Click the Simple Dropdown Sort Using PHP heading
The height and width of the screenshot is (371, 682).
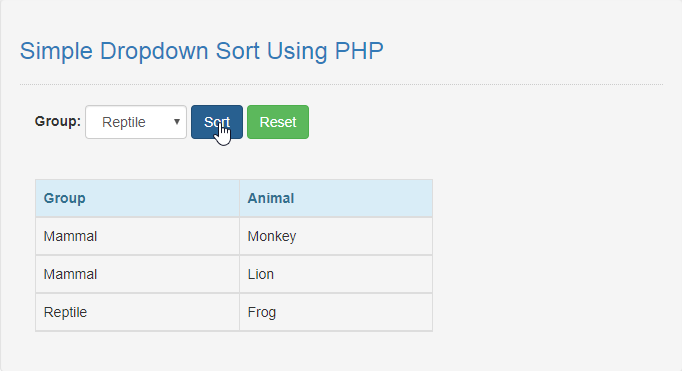pos(201,51)
